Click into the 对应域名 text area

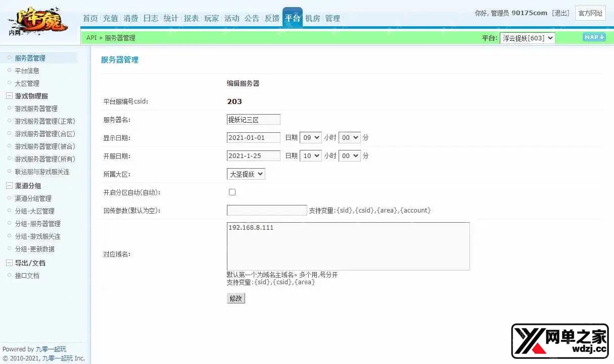(348, 246)
